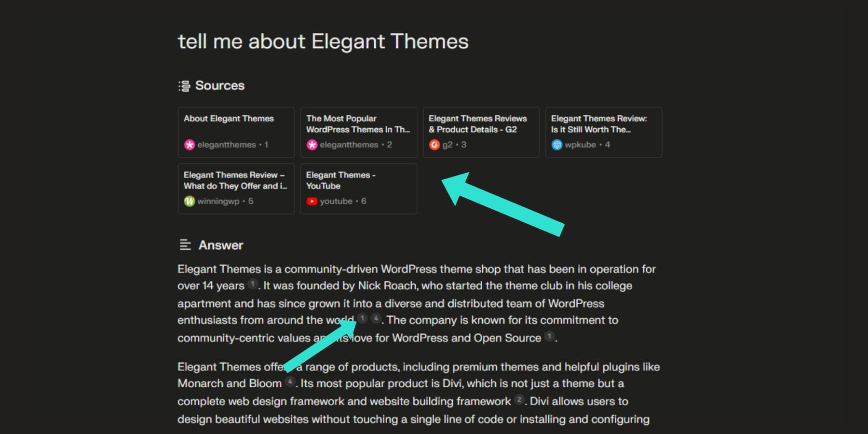The height and width of the screenshot is (434, 868).
Task: Click citation 2 after 'website building framework'
Action: [519, 400]
